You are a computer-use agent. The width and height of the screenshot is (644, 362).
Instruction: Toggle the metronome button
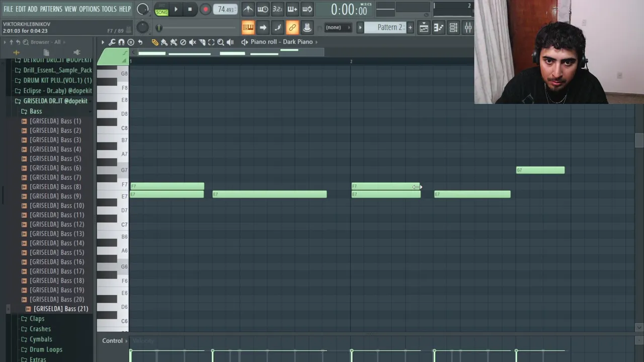click(248, 9)
